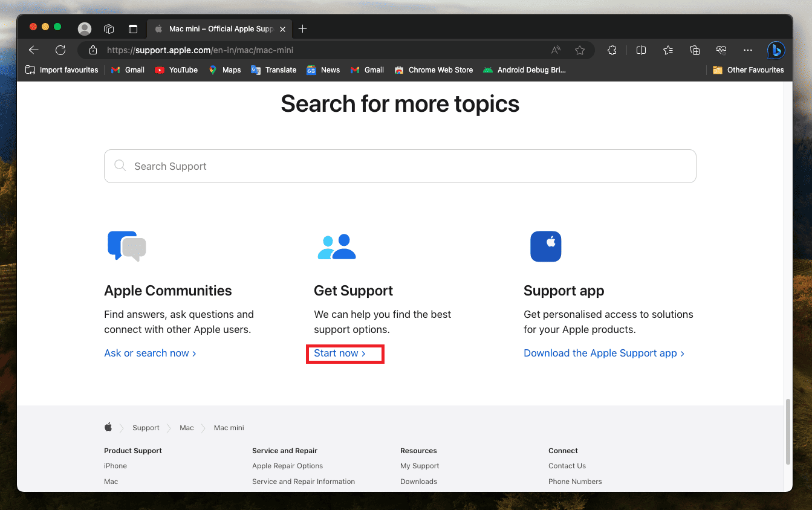Toggle split screen icon
This screenshot has height=510, width=812.
[x=641, y=50]
